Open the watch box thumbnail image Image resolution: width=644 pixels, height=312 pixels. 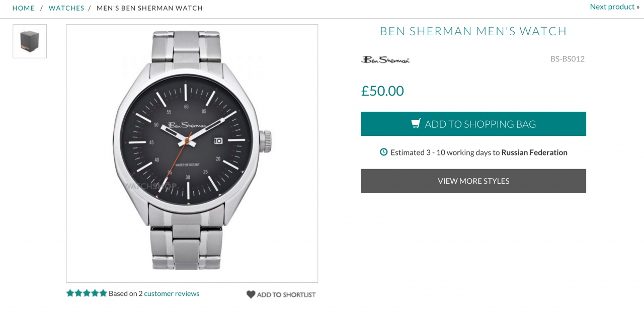(x=30, y=41)
